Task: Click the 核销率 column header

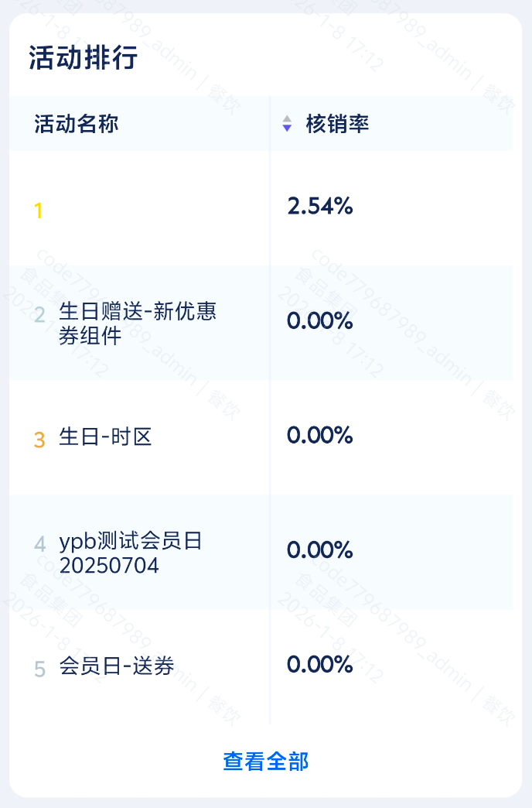Action: [337, 124]
